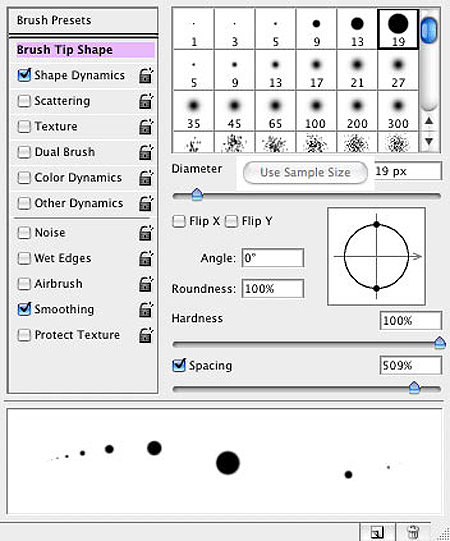Click the Spacing slider handle
This screenshot has width=450, height=541.
coord(414,387)
